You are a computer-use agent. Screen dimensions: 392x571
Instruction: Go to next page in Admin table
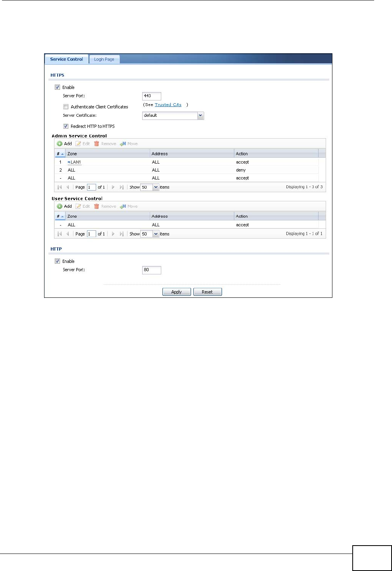113,187
